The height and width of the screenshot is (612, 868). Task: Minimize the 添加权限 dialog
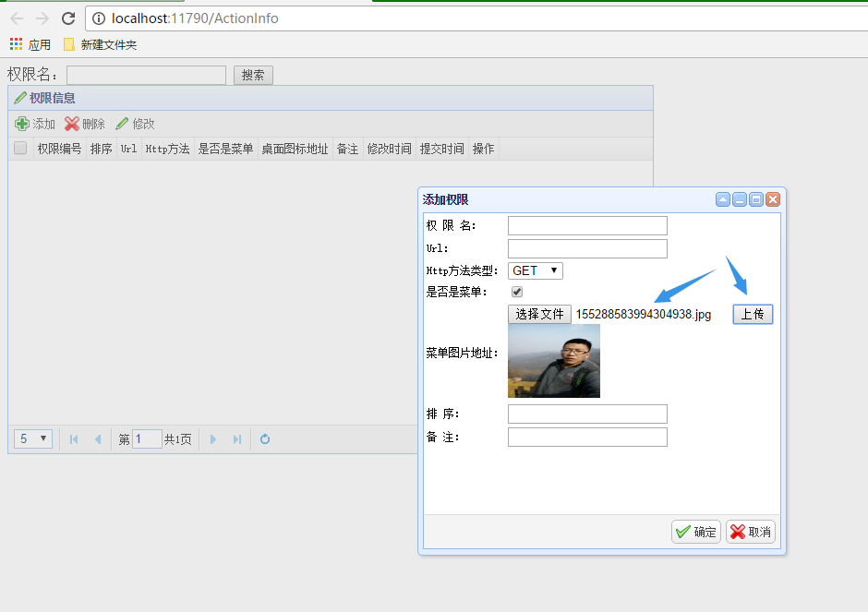pos(740,199)
